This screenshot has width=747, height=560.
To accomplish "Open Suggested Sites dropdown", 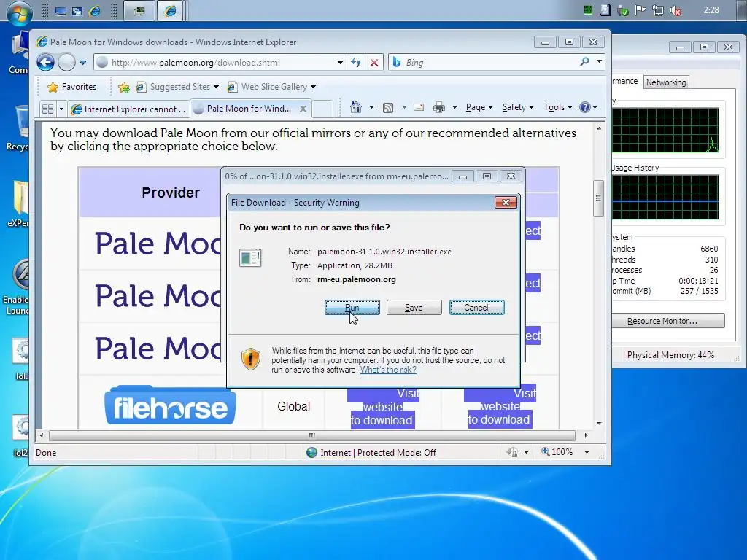I will [x=177, y=87].
